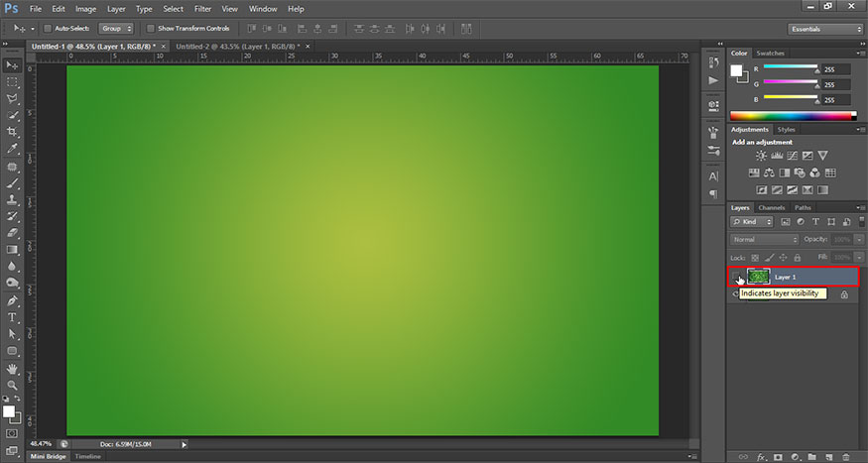The height and width of the screenshot is (463, 868).
Task: Open the Fill slider dropdown arrow
Action: pos(859,257)
